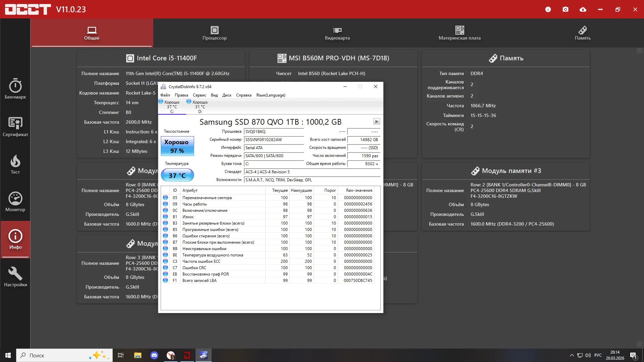Open Настройки wrench settings
Image resolution: width=644 pixels, height=362 pixels.
tap(15, 277)
